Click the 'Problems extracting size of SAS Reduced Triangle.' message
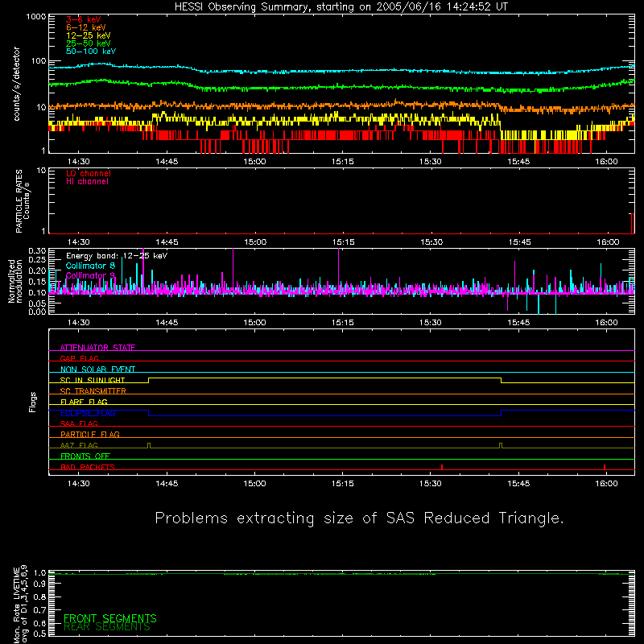The width and height of the screenshot is (644, 644). click(359, 518)
